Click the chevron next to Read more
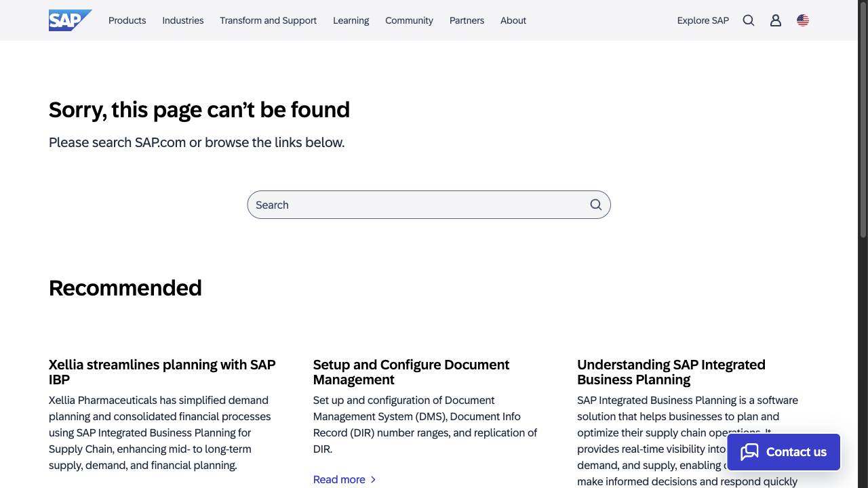 pos(373,480)
